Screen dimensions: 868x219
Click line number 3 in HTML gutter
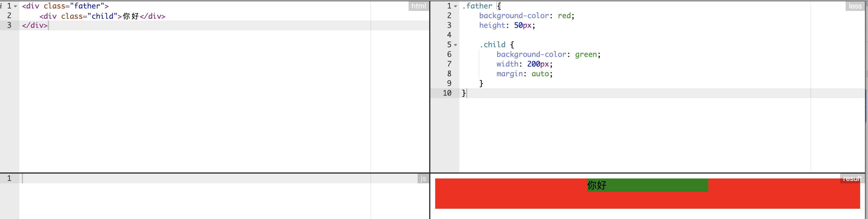click(x=9, y=25)
